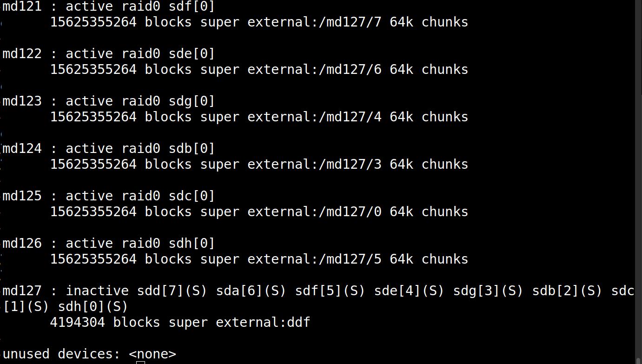Click the external:/md127/4 path text
The height and width of the screenshot is (364, 642).
click(x=314, y=117)
